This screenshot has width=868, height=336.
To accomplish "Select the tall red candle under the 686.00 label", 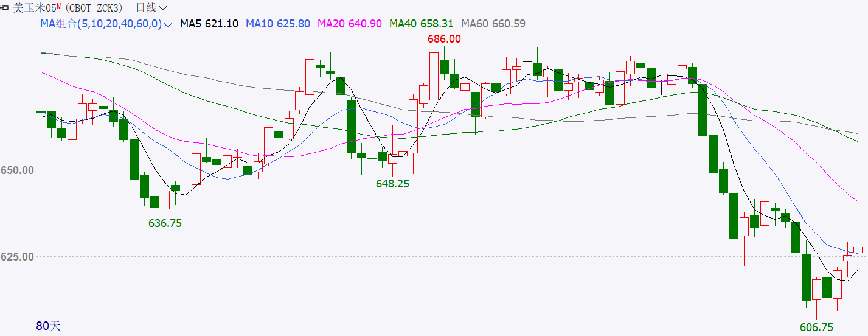I will coord(434,76).
